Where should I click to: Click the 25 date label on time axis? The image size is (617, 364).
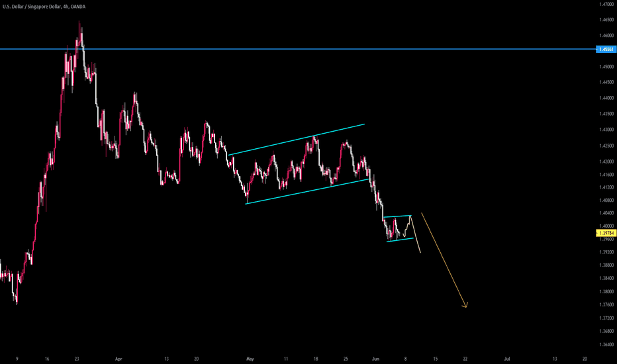pyautogui.click(x=346, y=359)
